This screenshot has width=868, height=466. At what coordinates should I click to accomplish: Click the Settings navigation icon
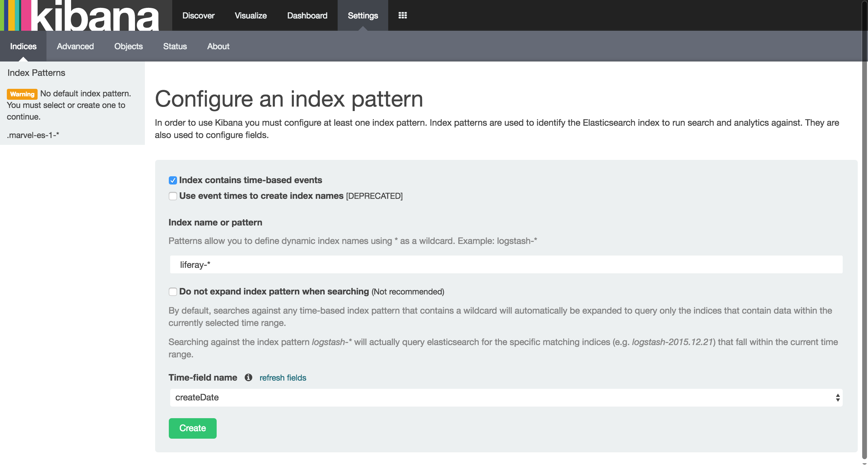point(363,15)
